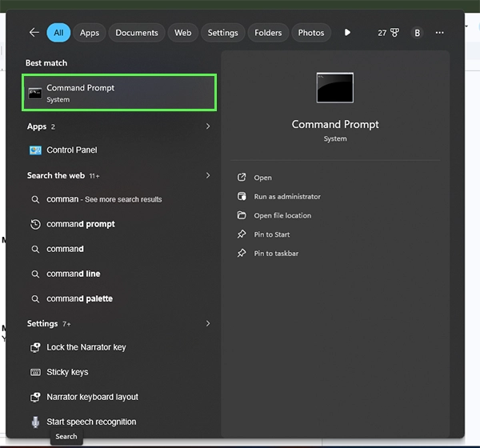Open the 'Sticky keys' setting
Viewport: 480px width, 448px height.
point(119,372)
